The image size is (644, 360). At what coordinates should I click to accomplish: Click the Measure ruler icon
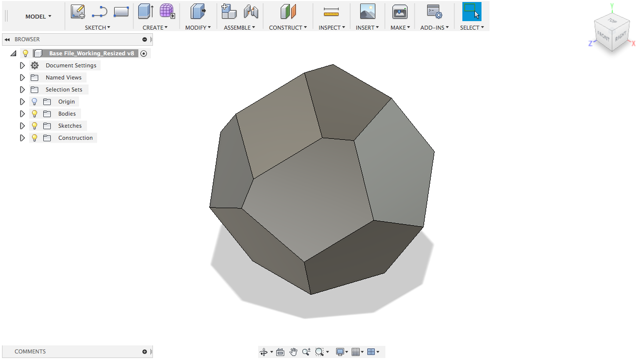point(331,12)
